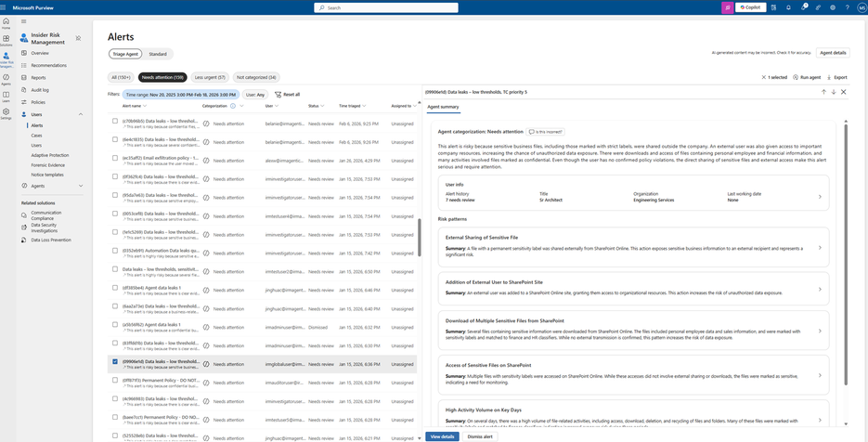
Task: Select checkbox for alert (c70b96b5)
Action: tap(115, 121)
